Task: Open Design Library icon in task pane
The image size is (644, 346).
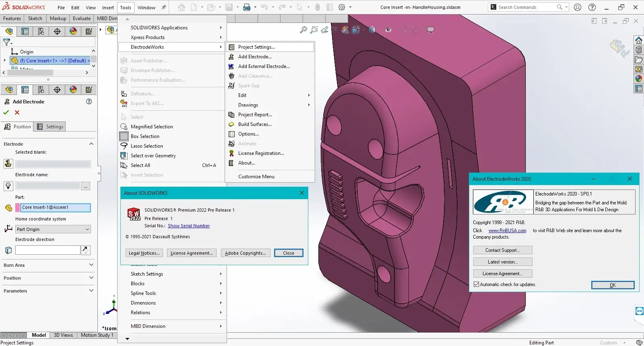Action: pos(639,50)
